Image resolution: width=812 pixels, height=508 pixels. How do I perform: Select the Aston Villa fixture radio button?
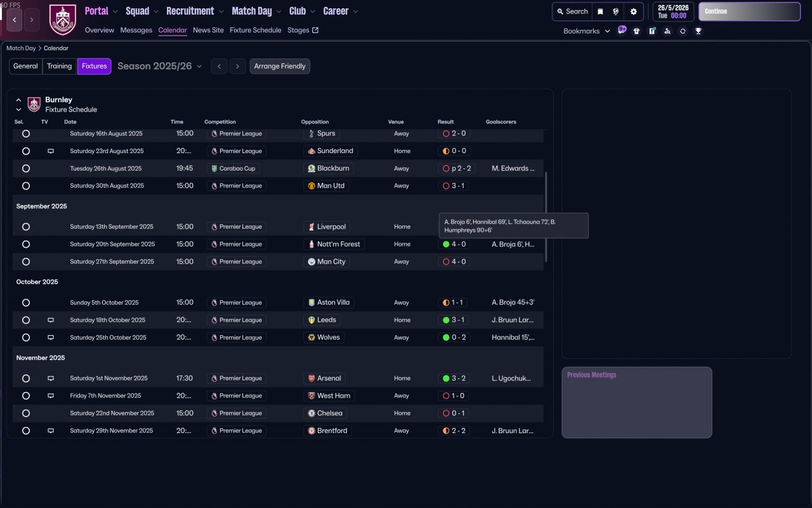26,303
